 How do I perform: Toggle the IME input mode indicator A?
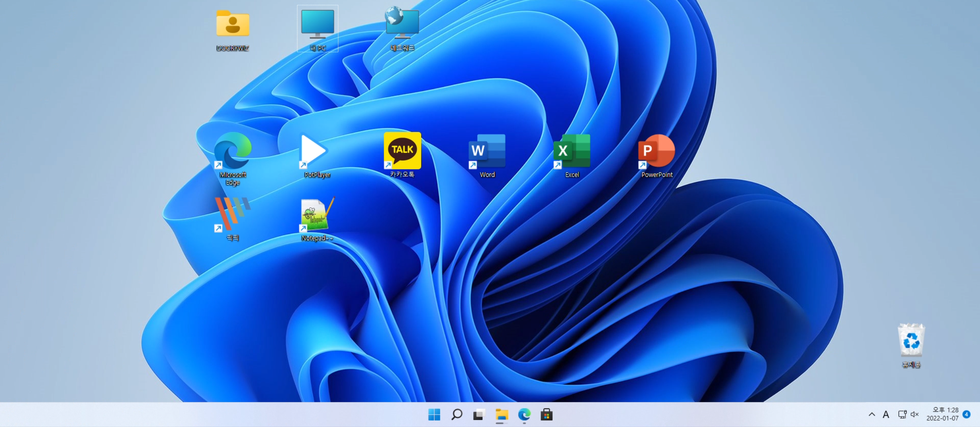[886, 415]
